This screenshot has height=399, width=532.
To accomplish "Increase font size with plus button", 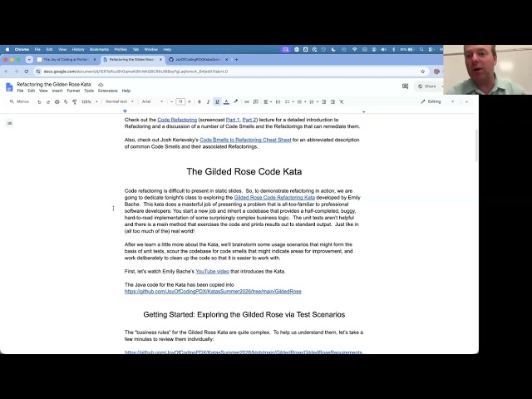I will 190,101.
